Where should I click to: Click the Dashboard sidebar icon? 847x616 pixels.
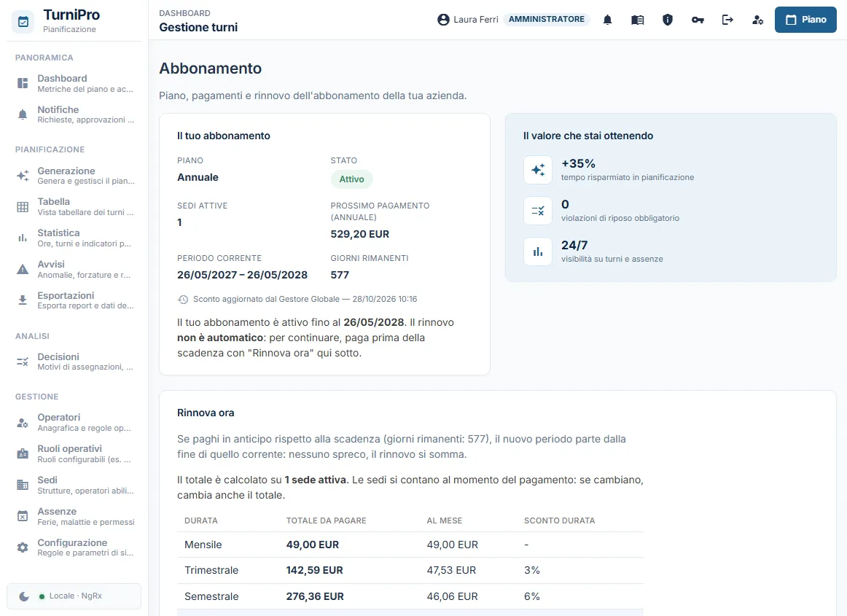pos(23,83)
